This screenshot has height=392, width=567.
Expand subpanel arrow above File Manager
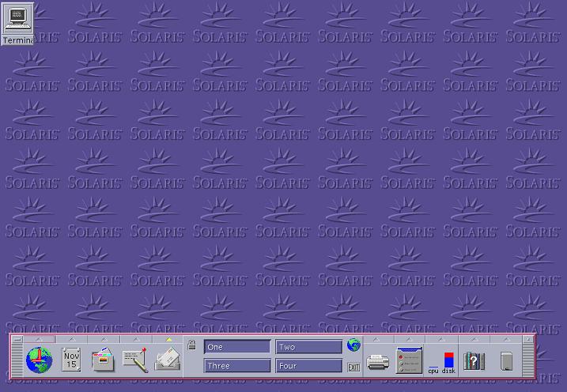click(x=104, y=339)
